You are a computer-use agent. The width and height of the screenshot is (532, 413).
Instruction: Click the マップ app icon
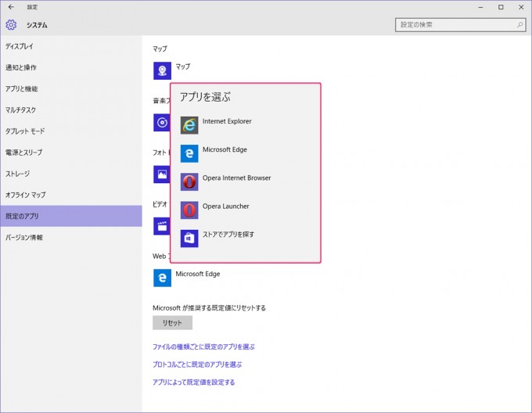[162, 70]
